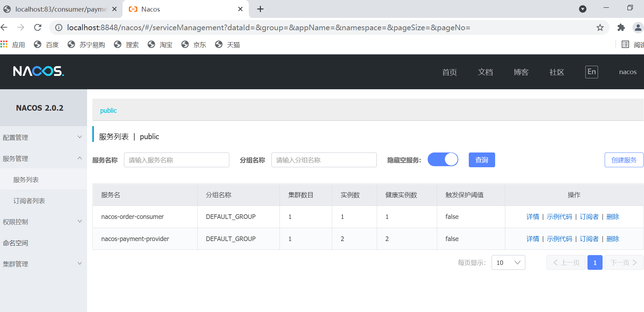
Task: Select 订阅者列表 in the sidebar
Action: click(44, 201)
